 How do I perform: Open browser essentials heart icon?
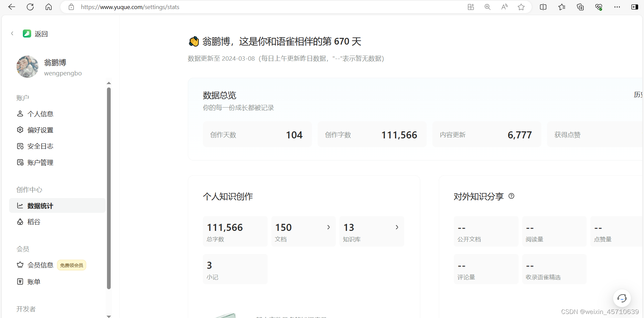coord(599,7)
